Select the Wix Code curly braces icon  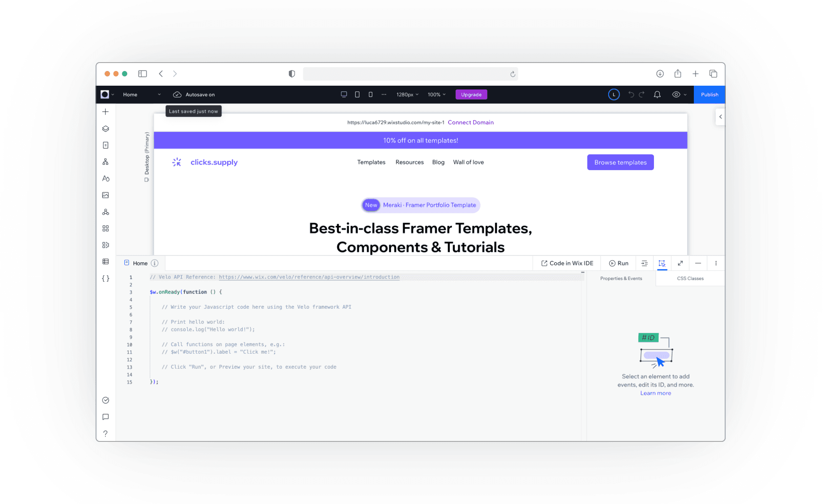tap(105, 278)
